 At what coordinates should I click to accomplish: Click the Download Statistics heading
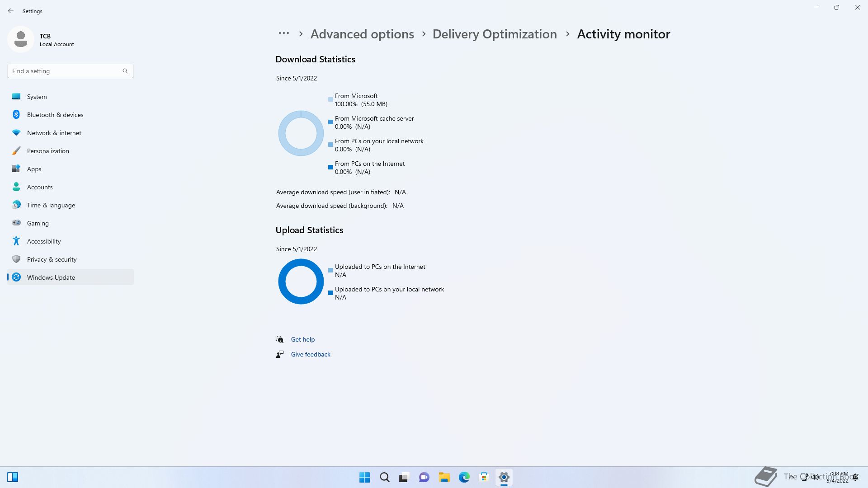(x=315, y=59)
